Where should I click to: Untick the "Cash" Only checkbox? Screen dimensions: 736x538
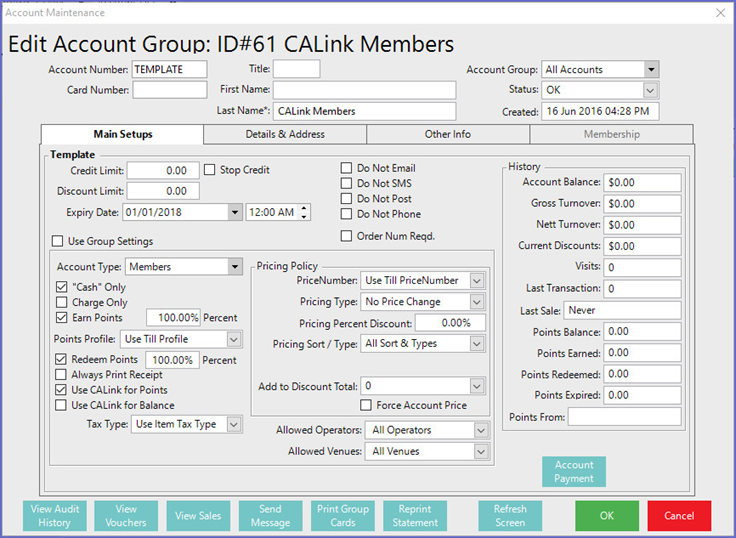pyautogui.click(x=61, y=287)
